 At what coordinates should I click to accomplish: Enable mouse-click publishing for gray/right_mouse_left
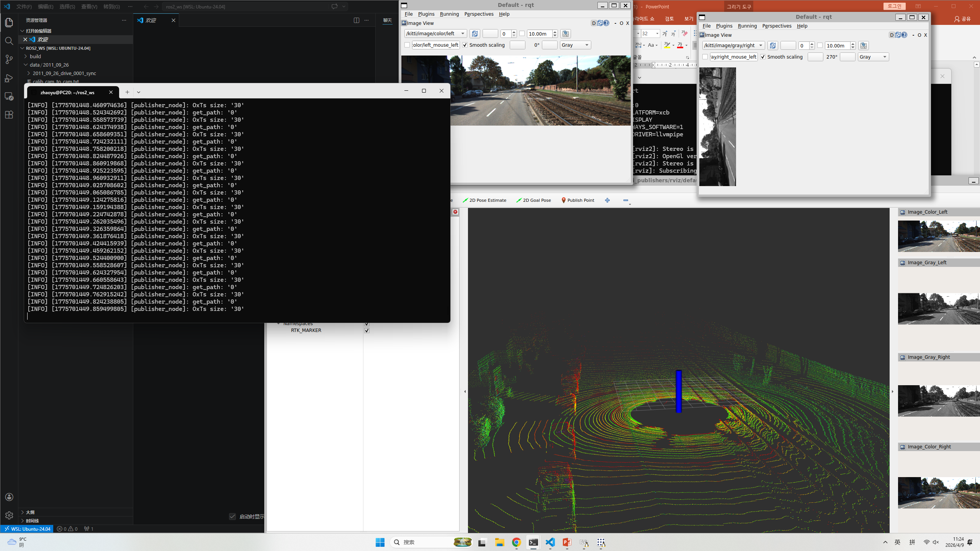coord(705,57)
